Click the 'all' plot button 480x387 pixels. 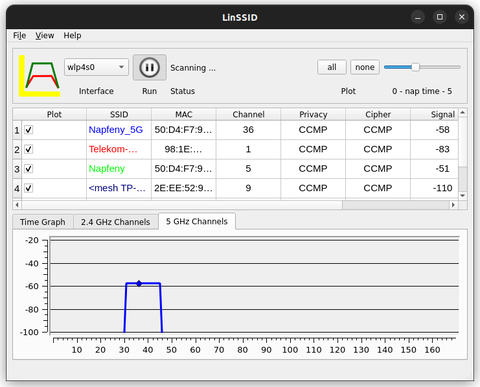click(332, 67)
